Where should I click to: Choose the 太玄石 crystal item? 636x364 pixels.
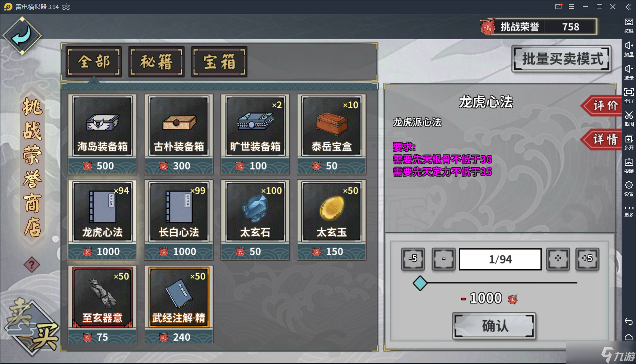point(255,220)
